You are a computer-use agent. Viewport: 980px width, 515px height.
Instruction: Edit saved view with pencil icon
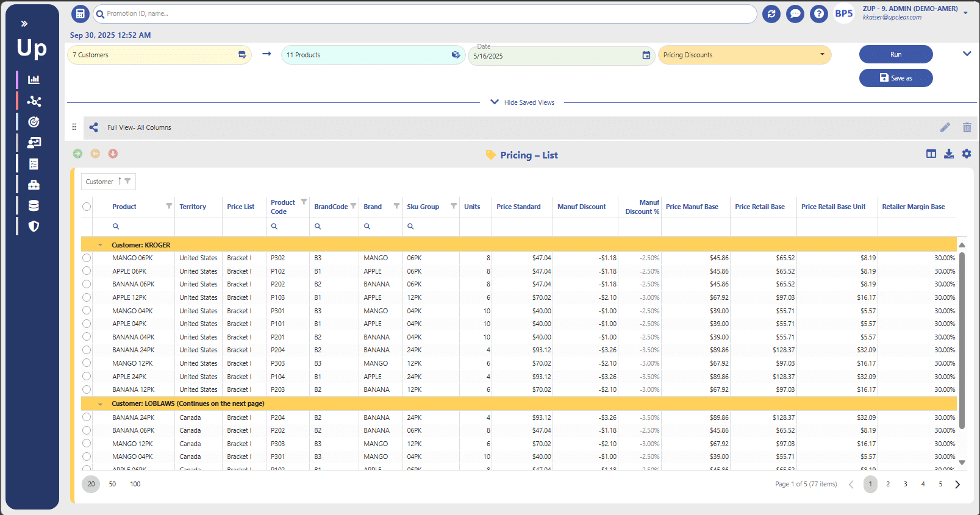[x=945, y=127]
